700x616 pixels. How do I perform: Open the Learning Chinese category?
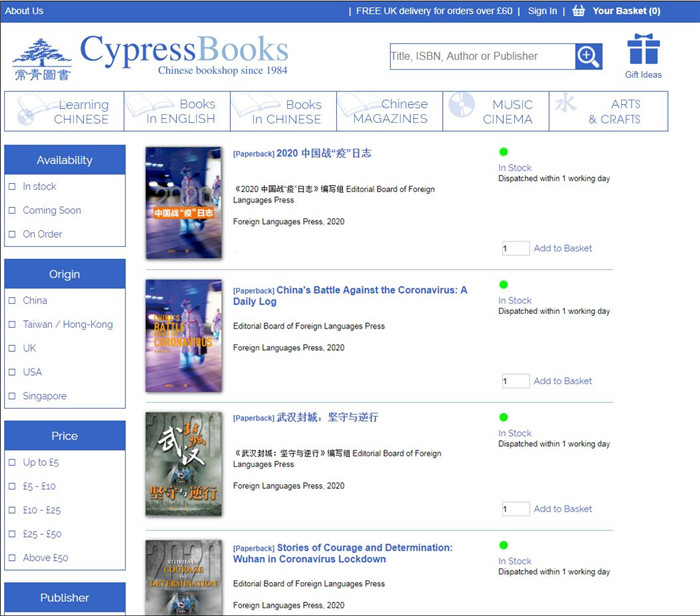(64, 111)
